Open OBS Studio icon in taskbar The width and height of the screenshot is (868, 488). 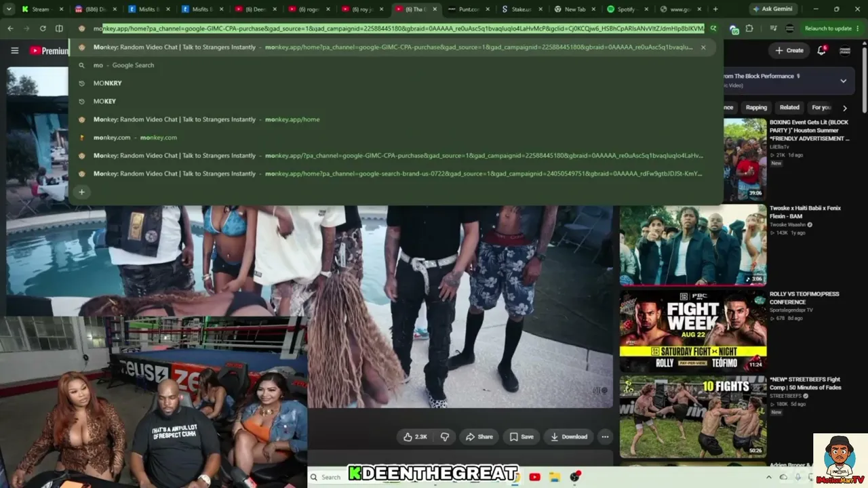[575, 477]
